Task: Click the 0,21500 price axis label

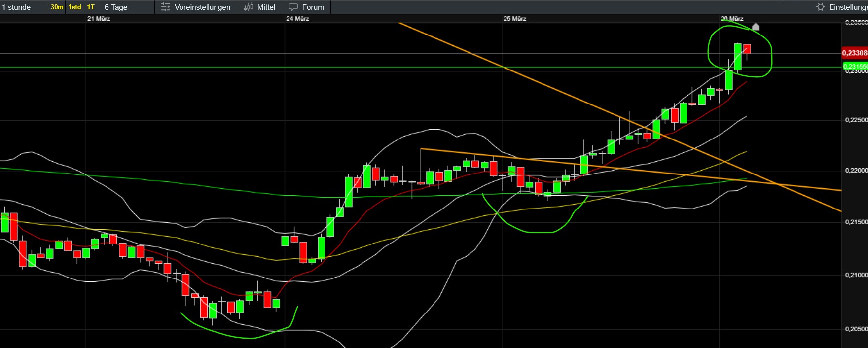Action: tap(856, 222)
